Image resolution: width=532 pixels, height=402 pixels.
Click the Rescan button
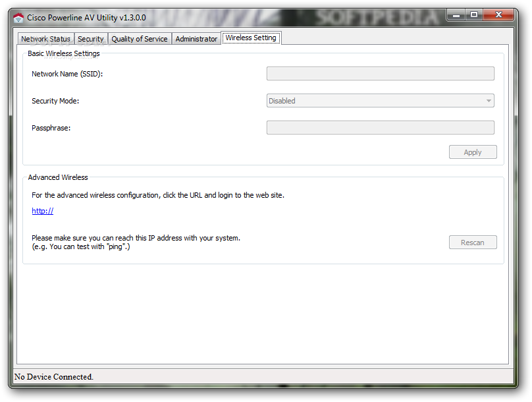473,243
